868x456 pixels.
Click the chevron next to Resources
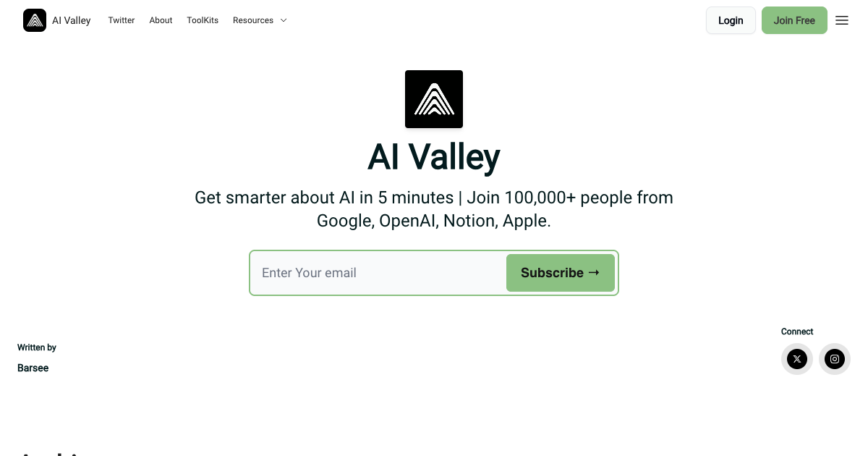click(283, 20)
